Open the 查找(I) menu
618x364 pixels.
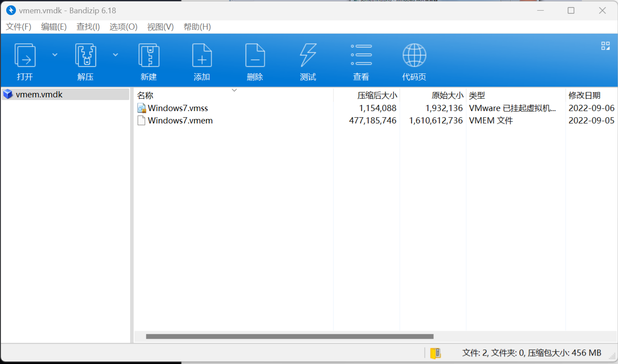[x=88, y=27]
